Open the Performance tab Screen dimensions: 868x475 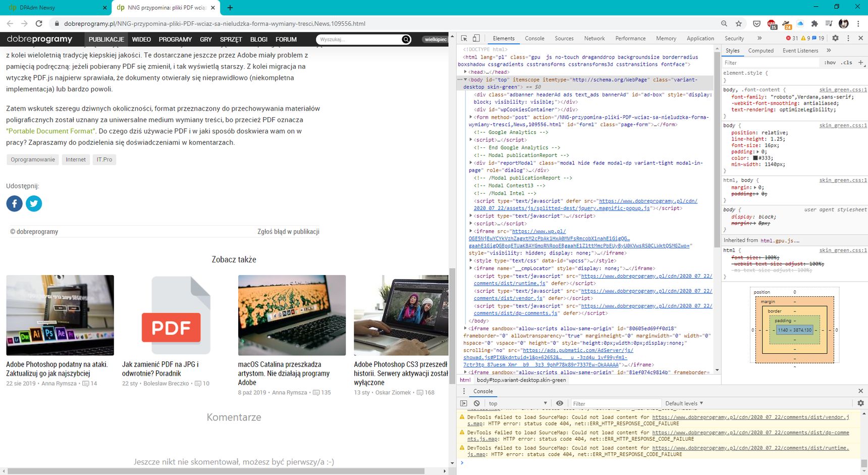point(630,38)
